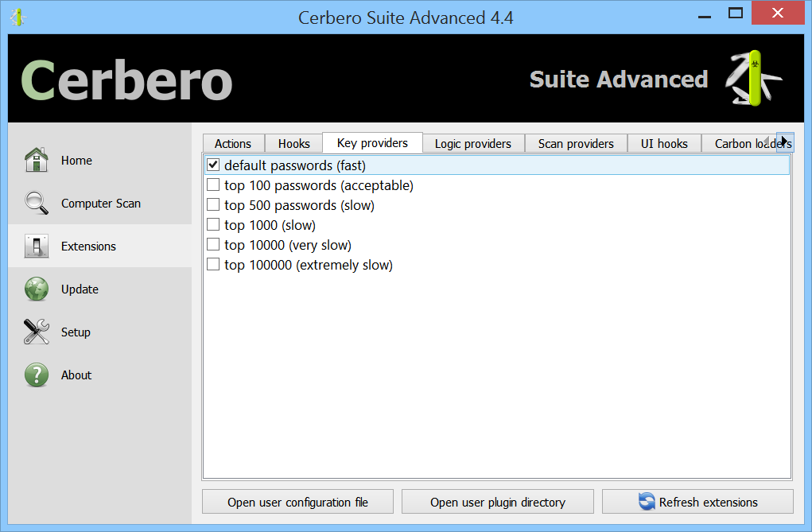Select the Key providers tab

point(372,142)
